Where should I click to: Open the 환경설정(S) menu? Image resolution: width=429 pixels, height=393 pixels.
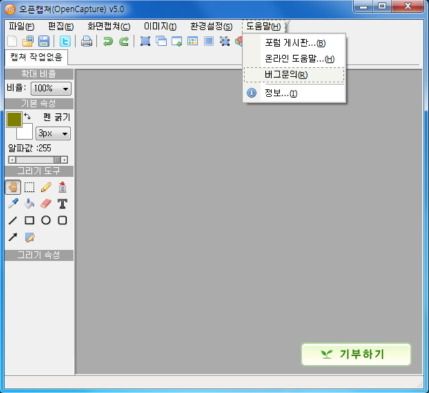(211, 26)
